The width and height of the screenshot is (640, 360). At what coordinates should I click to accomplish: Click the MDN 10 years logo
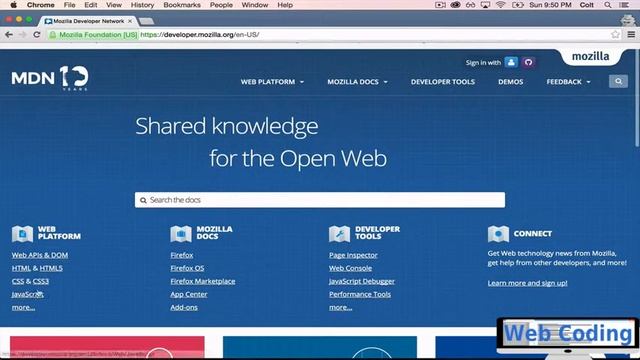click(49, 78)
